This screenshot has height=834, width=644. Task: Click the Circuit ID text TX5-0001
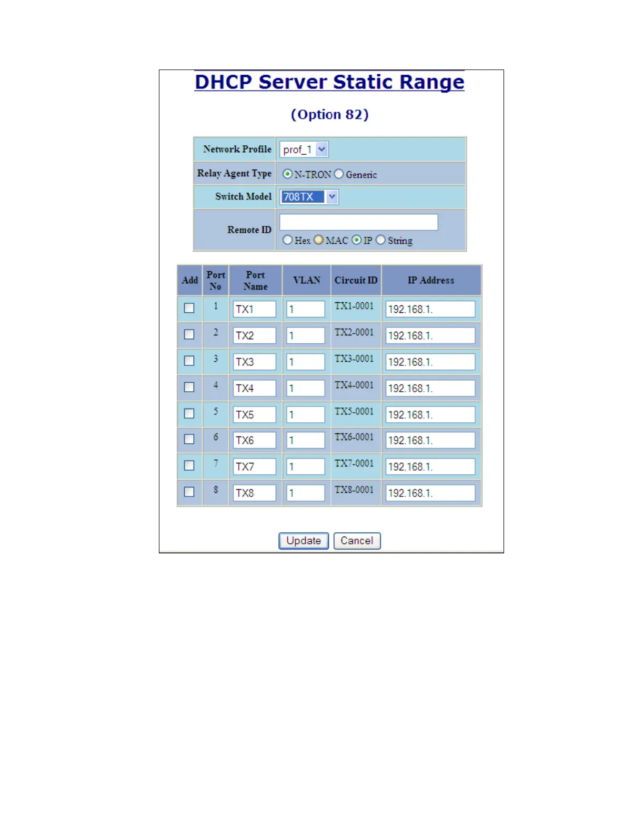(354, 411)
